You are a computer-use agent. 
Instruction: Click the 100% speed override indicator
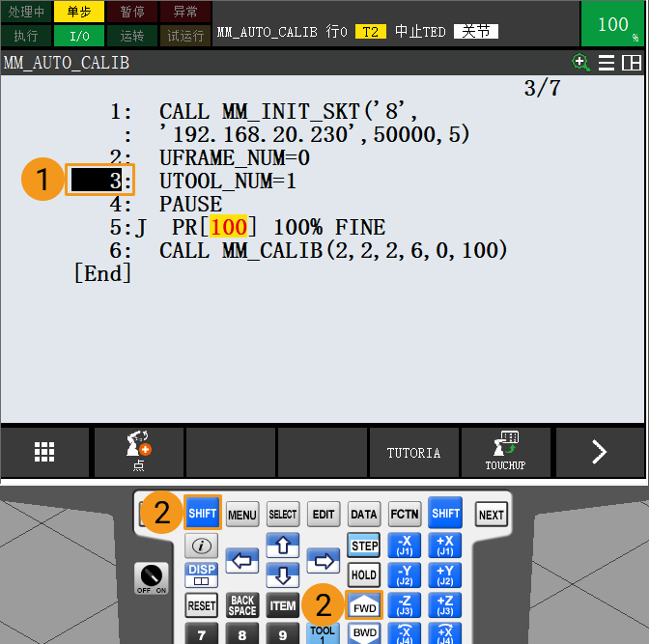614,23
